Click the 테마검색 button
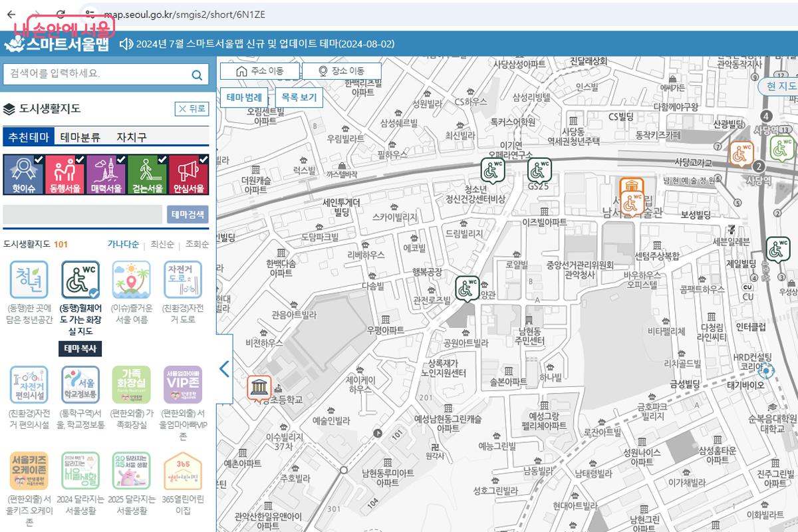Screen dimensions: 798x532 [190, 214]
